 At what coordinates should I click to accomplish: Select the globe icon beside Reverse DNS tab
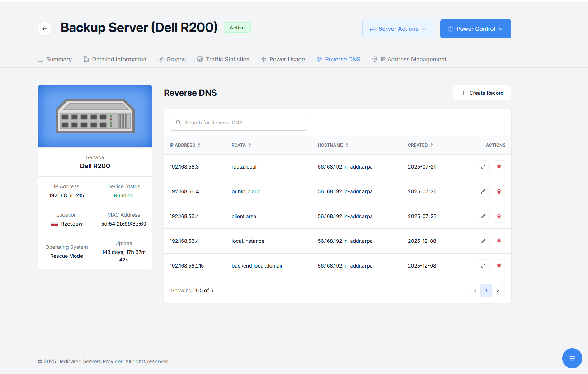coord(319,59)
